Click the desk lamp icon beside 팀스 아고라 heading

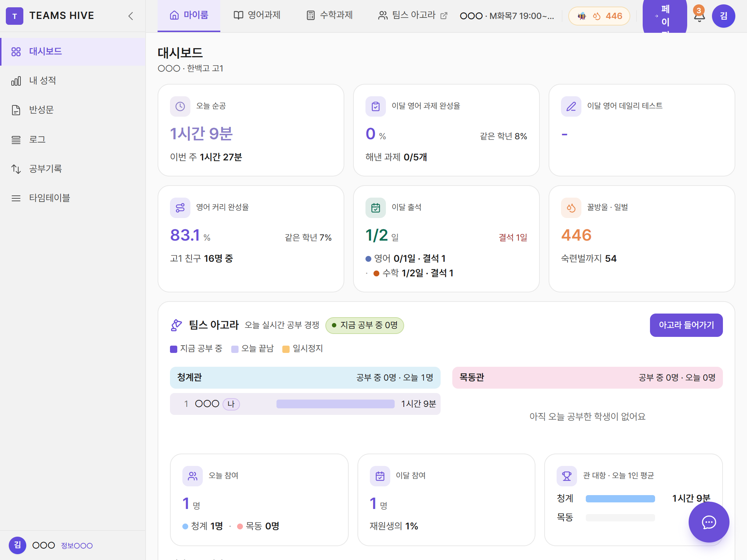177,325
